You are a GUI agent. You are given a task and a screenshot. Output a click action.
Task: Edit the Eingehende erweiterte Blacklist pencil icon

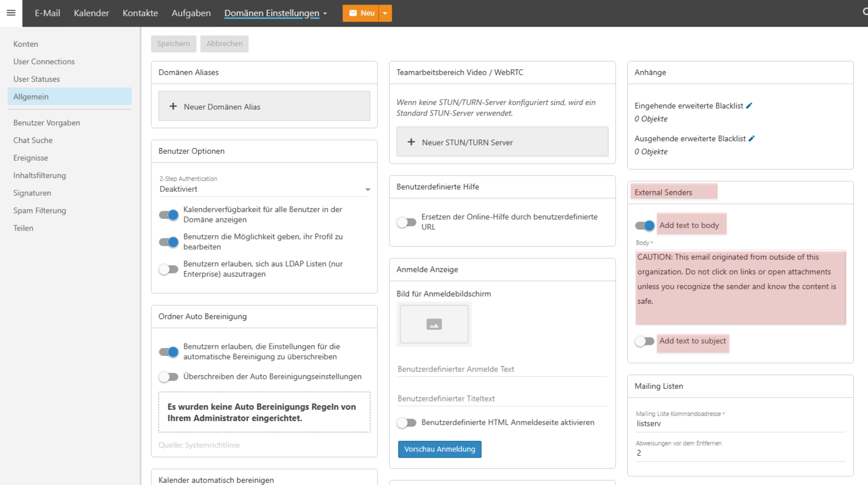[749, 106]
